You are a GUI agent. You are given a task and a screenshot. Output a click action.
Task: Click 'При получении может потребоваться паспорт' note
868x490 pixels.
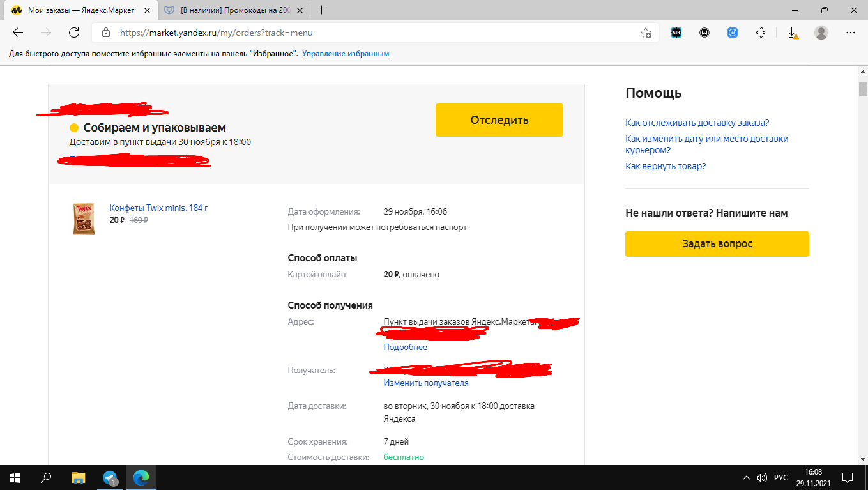coord(377,227)
